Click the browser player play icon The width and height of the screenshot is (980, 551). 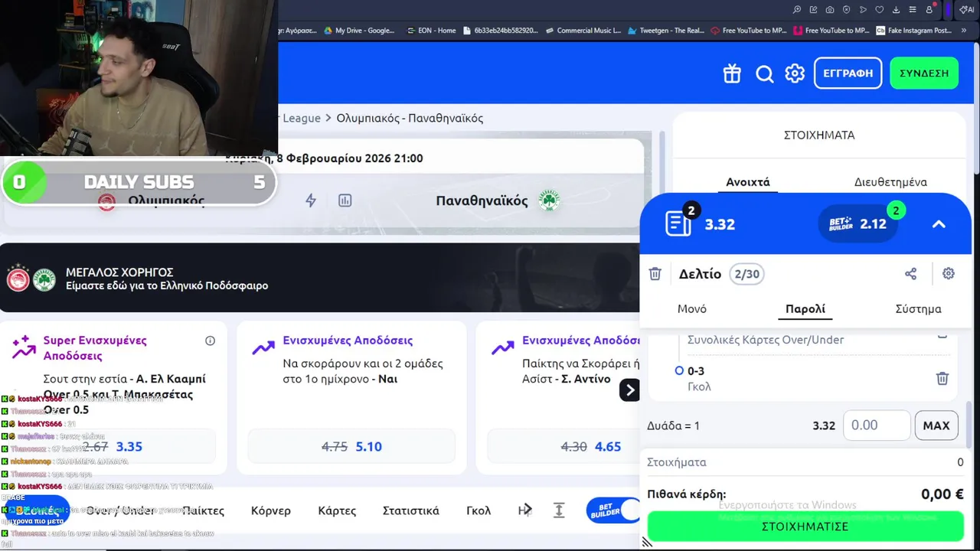863,10
